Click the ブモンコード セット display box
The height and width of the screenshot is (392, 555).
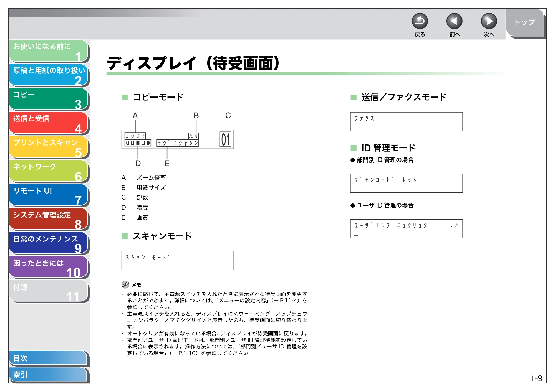407,183
